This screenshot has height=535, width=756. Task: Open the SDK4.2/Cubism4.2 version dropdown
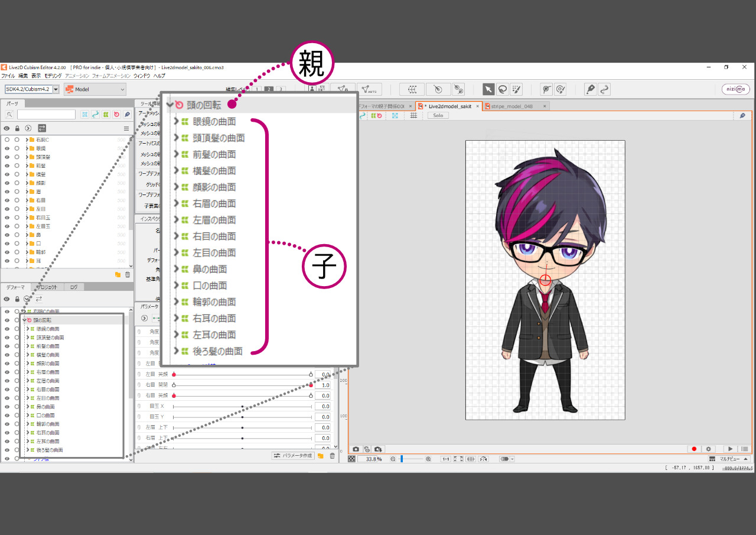click(32, 89)
